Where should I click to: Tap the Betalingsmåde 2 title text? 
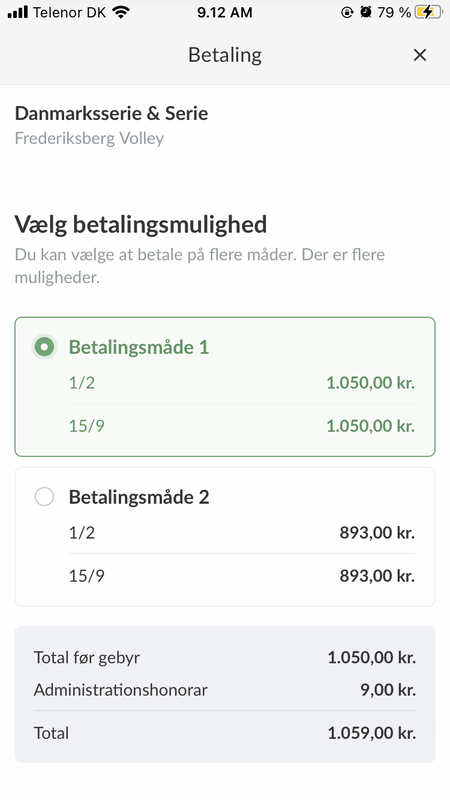pos(139,497)
